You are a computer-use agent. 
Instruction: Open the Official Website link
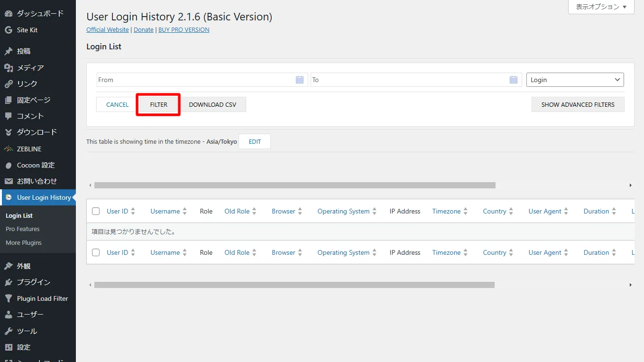(x=108, y=29)
